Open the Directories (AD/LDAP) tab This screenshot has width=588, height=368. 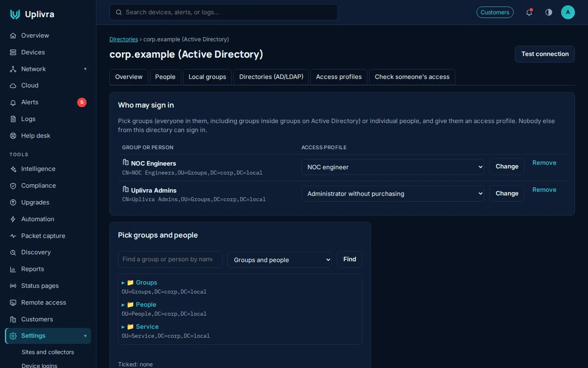(x=271, y=77)
